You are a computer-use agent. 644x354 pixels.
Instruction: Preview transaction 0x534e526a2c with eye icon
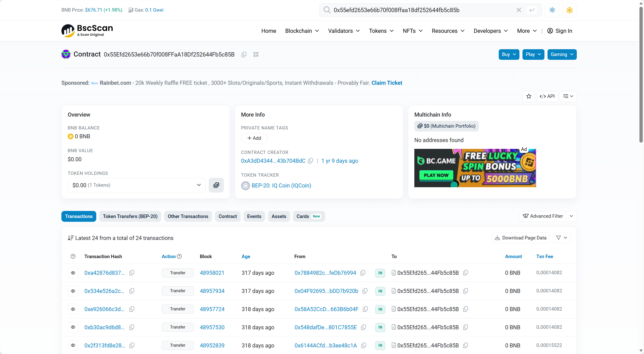click(x=73, y=291)
